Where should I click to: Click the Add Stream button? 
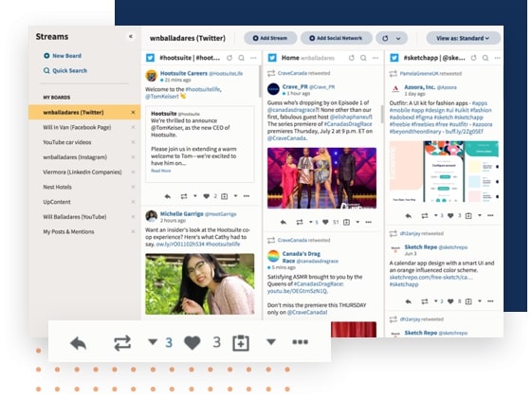point(270,38)
